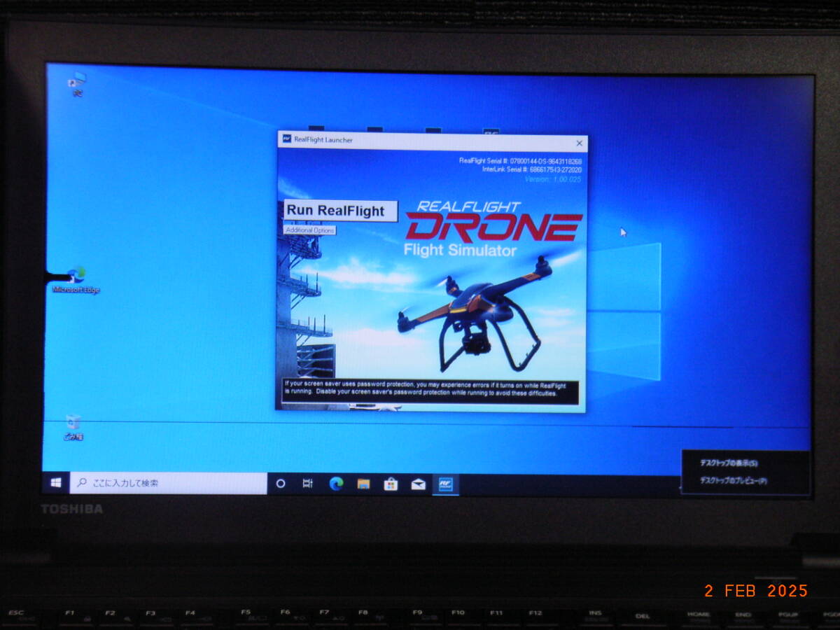Choose デスクトップの表示(S) from the context menu
This screenshot has height=630, width=840.
click(x=729, y=463)
